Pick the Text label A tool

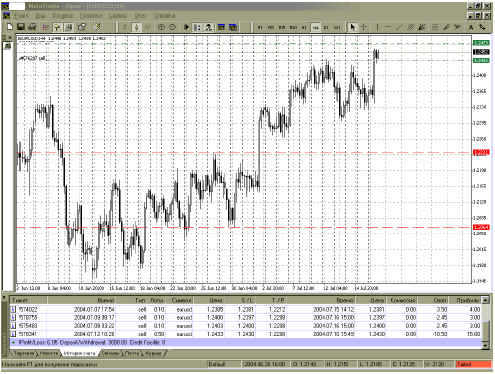click(471, 27)
